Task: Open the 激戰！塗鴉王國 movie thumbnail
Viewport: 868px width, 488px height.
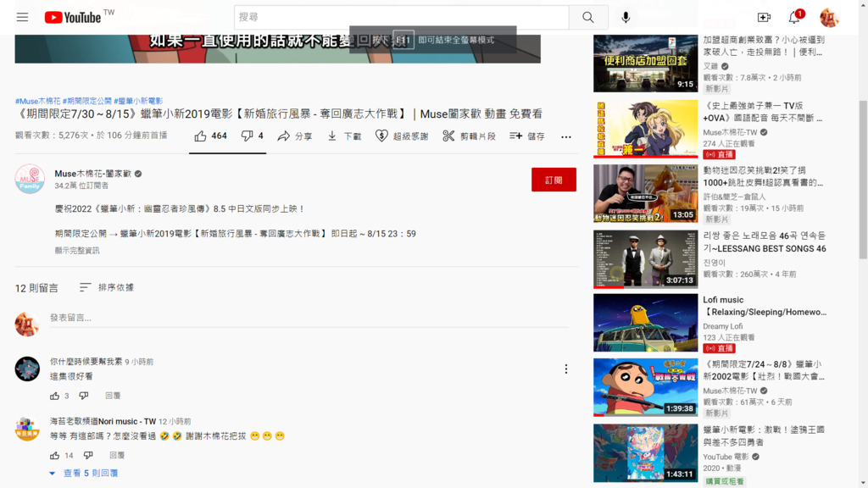Action: pos(645,453)
